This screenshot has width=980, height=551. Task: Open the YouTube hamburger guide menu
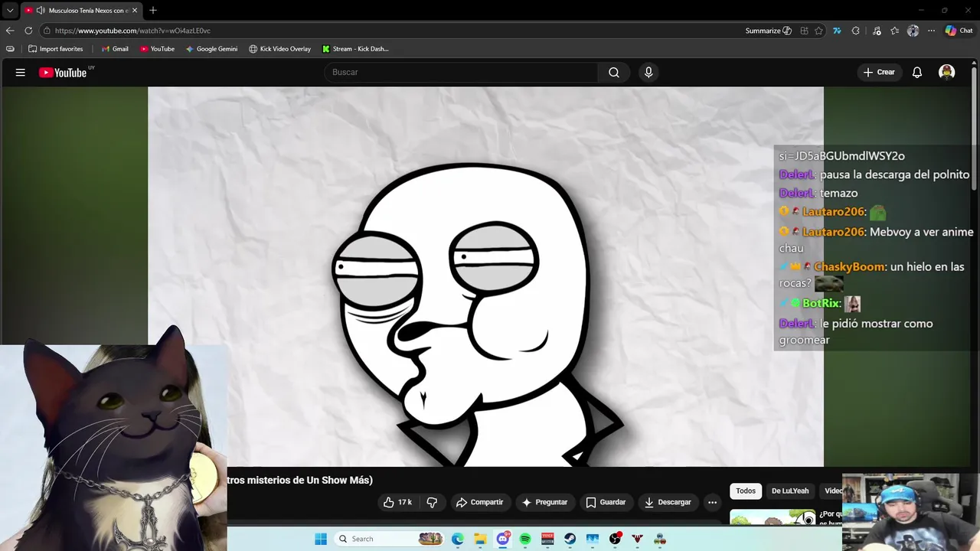pos(21,73)
